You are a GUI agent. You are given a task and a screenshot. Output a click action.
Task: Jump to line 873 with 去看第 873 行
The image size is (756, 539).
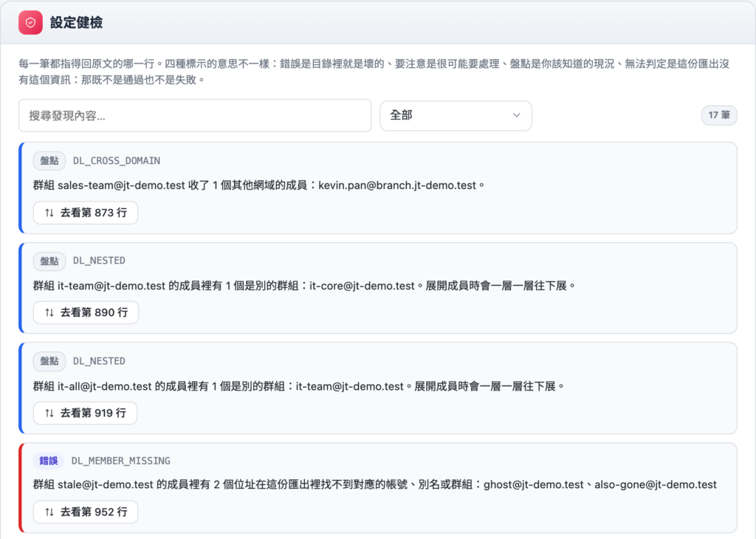86,213
